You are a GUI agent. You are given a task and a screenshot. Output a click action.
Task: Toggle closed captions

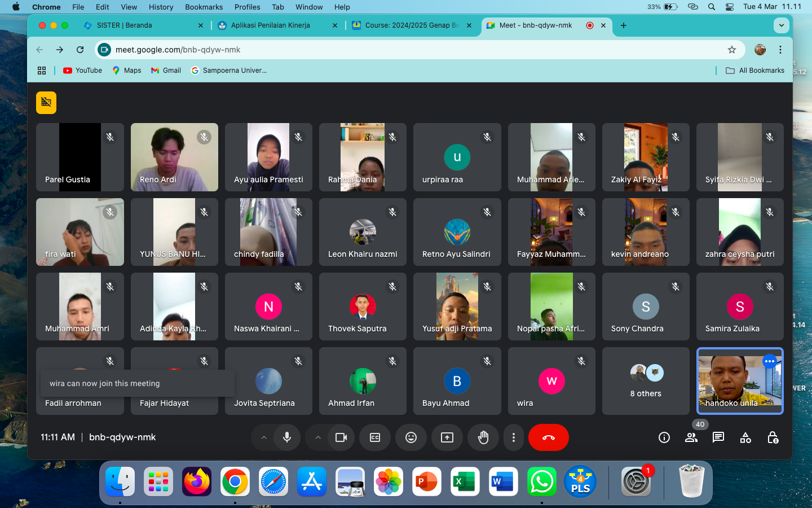point(375,437)
